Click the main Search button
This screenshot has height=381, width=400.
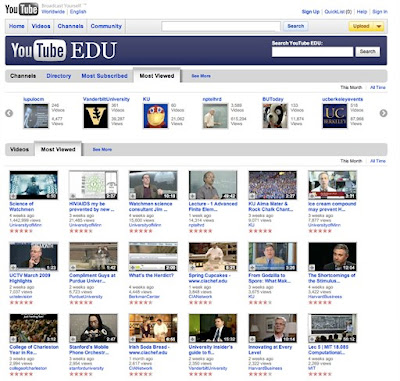(296, 26)
